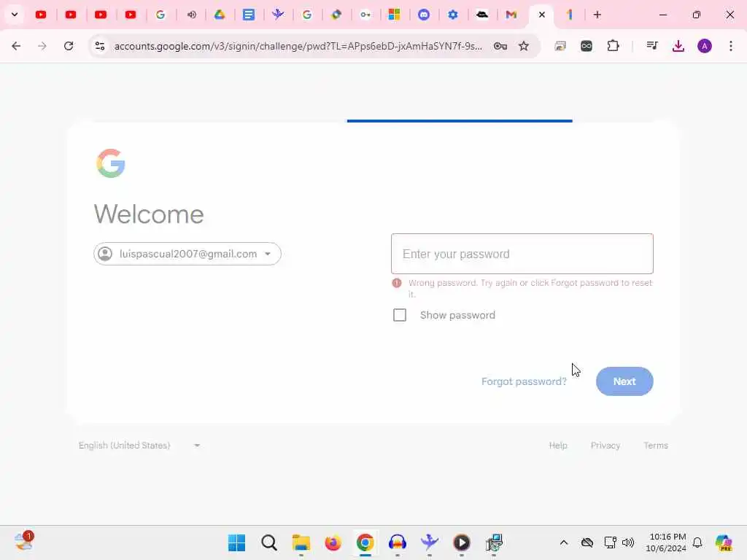View site information for accounts.google.com
747x560 pixels.
pyautogui.click(x=100, y=46)
